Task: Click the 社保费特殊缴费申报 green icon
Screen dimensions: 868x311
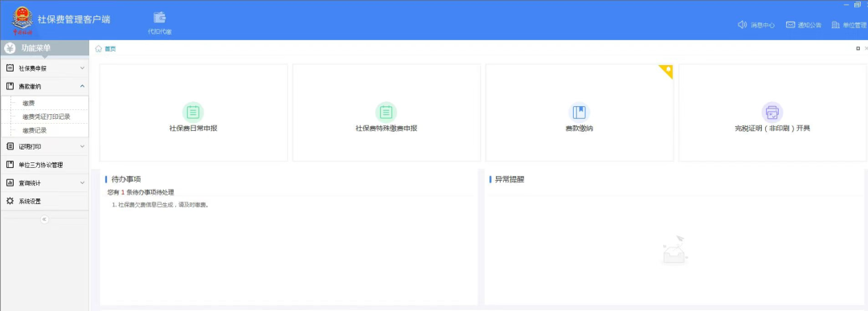Action: 386,113
